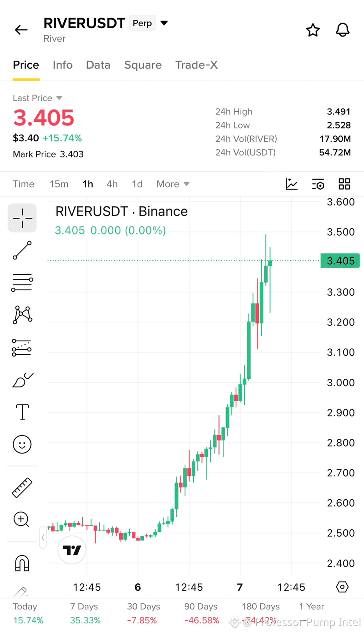Select the XABCD pattern tool
Image resolution: width=364 pixels, height=633 pixels.
(22, 315)
